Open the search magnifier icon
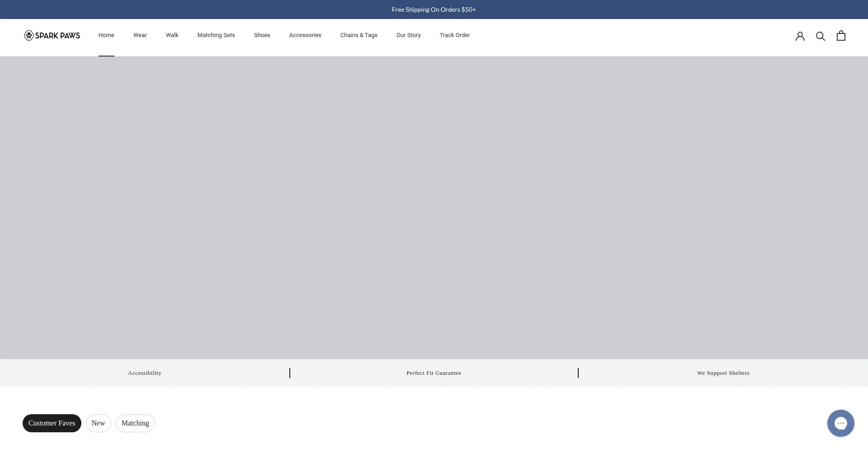Viewport: 868px width, 449px height. click(820, 36)
